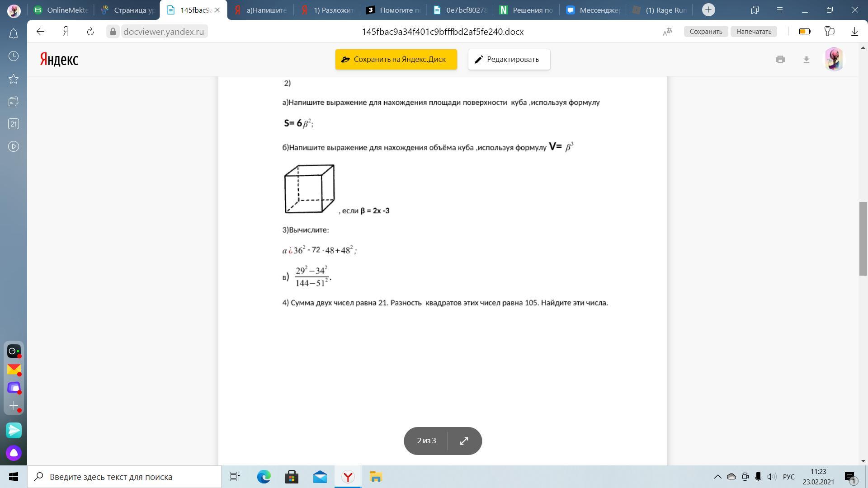Click the page translate icon in address bar

click(x=667, y=32)
